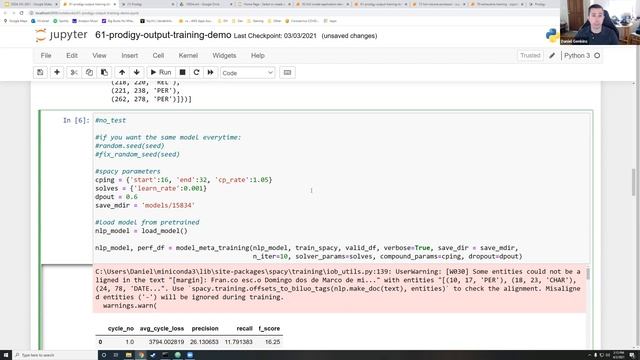The width and height of the screenshot is (640, 360).
Task: Open File Explorer from the taskbar
Action: point(129,355)
